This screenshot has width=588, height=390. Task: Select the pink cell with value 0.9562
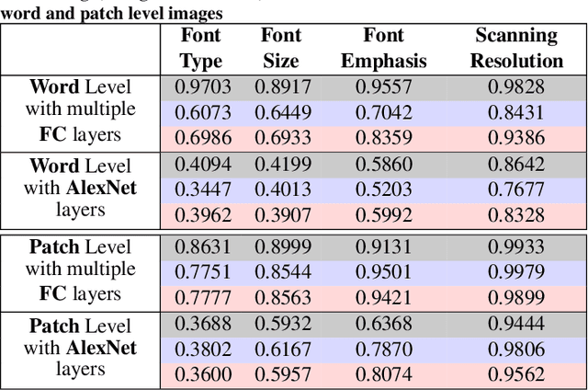pos(516,374)
